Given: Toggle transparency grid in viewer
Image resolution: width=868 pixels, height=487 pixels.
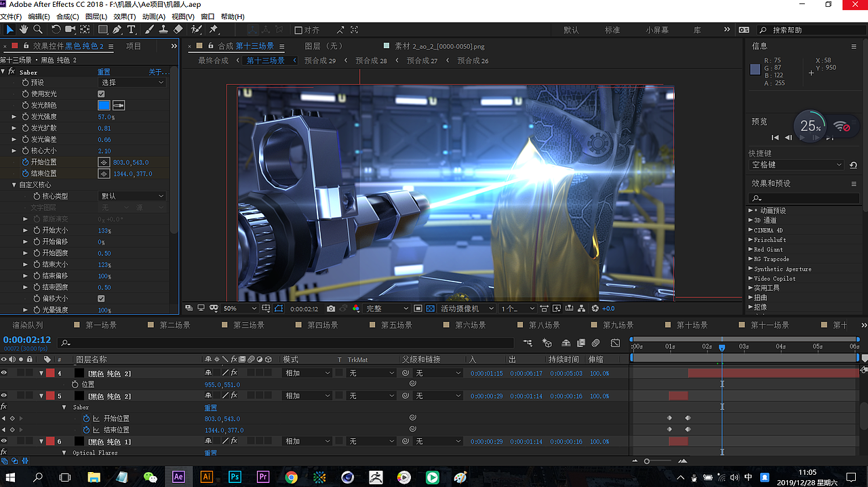Looking at the screenshot, I should click(431, 309).
